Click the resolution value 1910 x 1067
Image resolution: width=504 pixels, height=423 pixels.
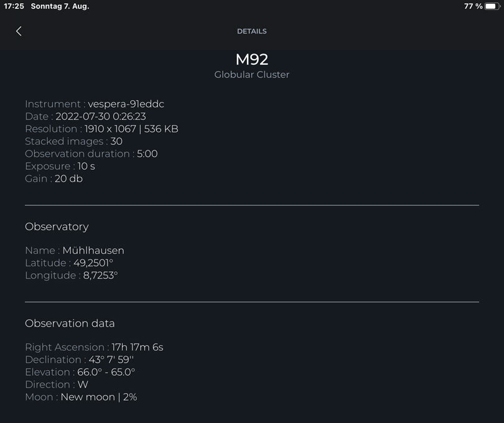click(x=113, y=129)
